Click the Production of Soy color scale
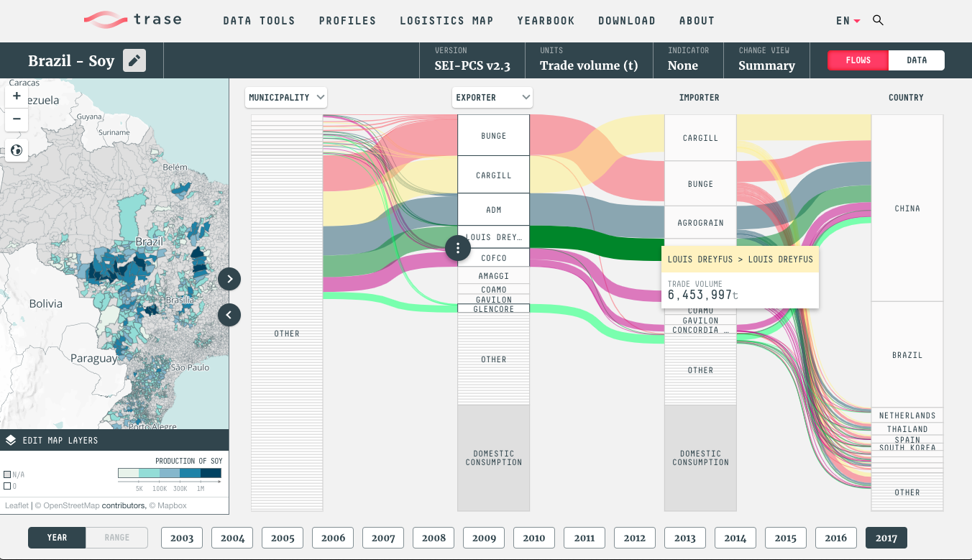The height and width of the screenshot is (560, 972). 170,473
